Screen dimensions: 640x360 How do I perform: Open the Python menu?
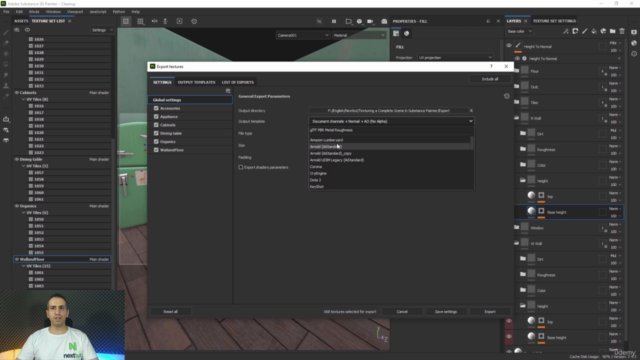119,12
